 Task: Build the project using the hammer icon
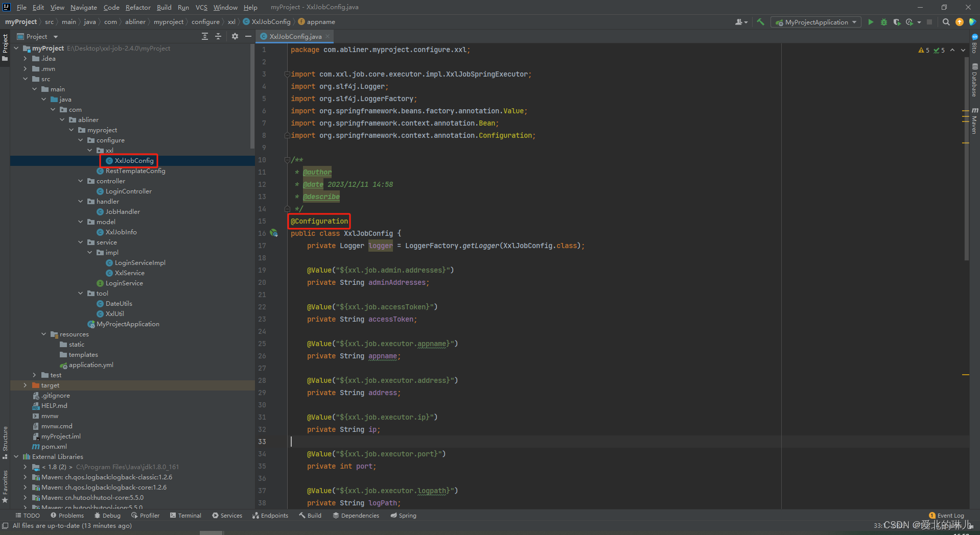[761, 22]
